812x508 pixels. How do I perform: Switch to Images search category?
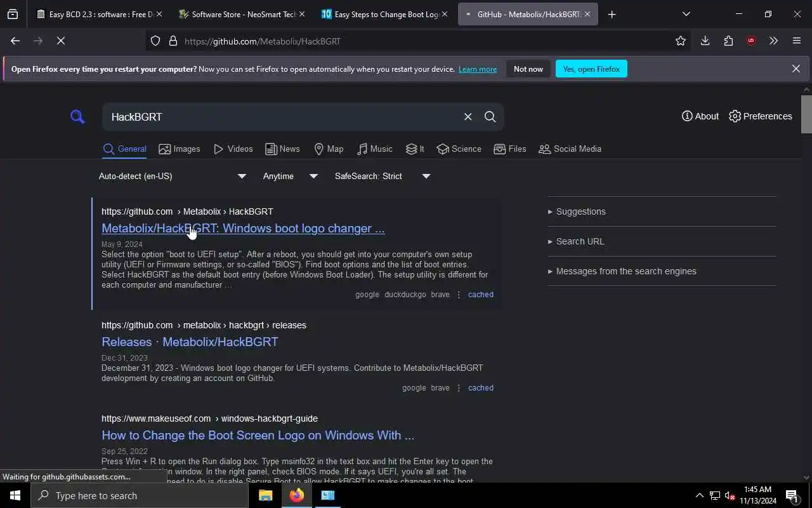click(180, 149)
